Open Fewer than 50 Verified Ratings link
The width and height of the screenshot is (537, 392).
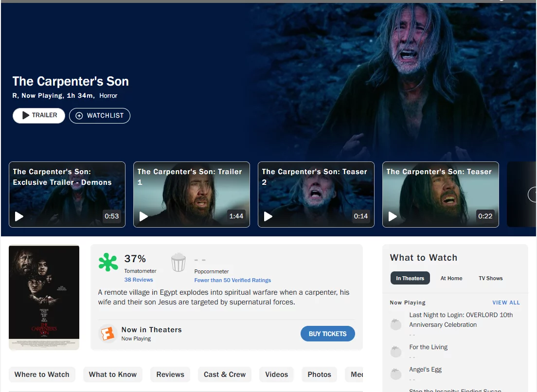tap(233, 280)
